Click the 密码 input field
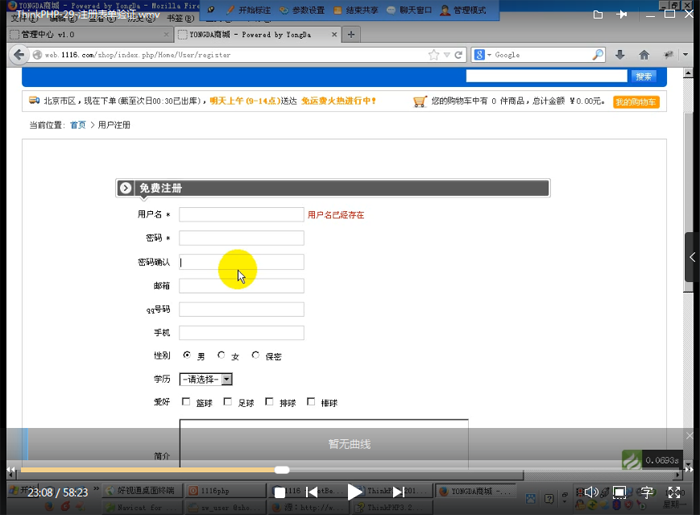 tap(242, 238)
